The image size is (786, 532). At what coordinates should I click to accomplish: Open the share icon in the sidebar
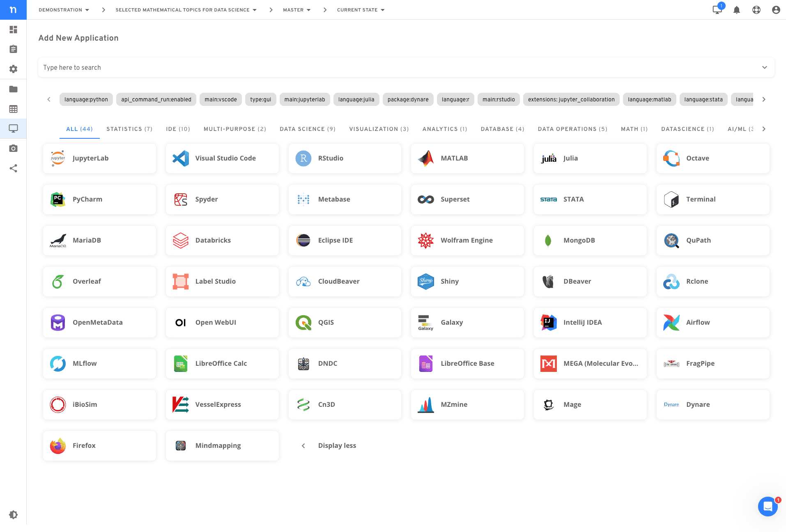point(13,168)
